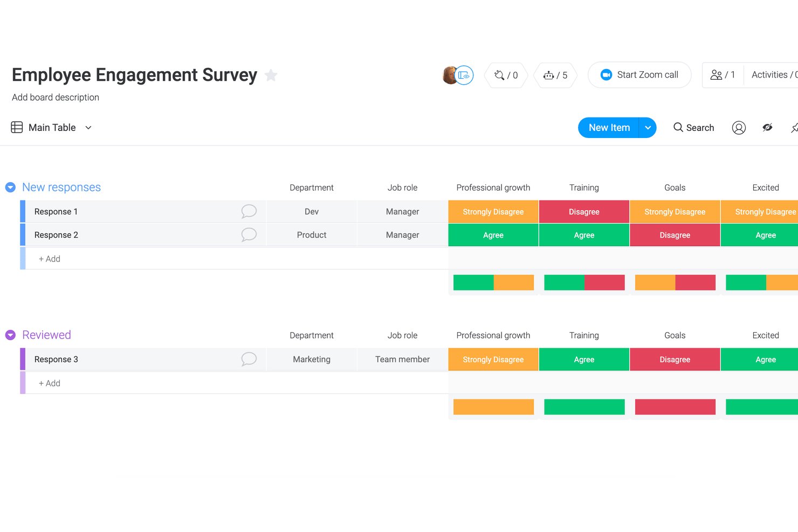This screenshot has width=798, height=532.
Task: Open integrations counter showing 0
Action: pos(506,75)
